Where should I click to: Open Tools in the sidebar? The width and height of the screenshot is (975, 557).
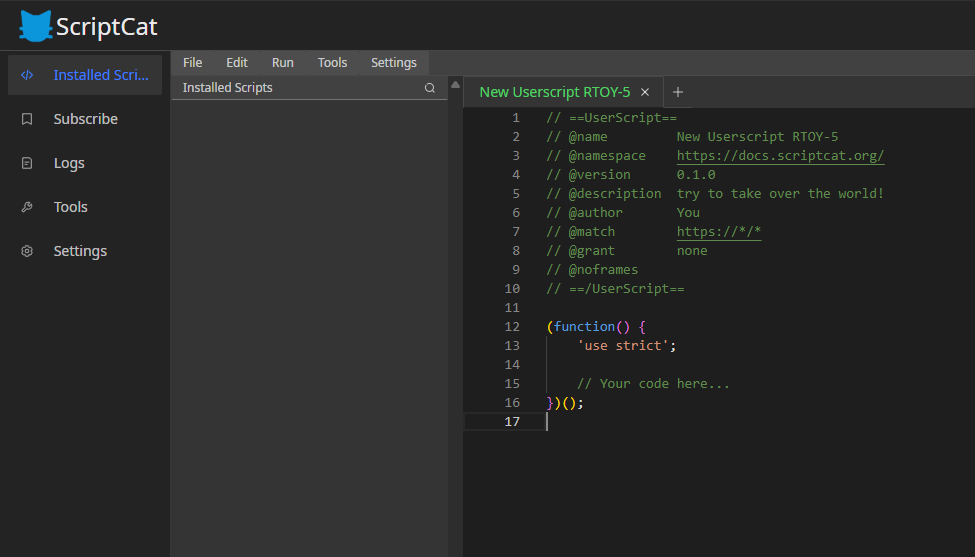pyautogui.click(x=85, y=207)
